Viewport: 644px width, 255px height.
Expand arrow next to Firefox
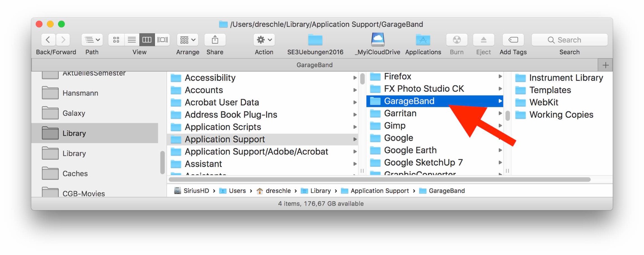[x=500, y=76]
